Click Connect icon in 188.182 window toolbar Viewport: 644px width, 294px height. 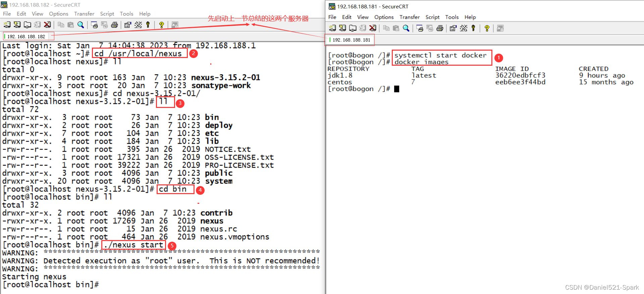[x=7, y=24]
